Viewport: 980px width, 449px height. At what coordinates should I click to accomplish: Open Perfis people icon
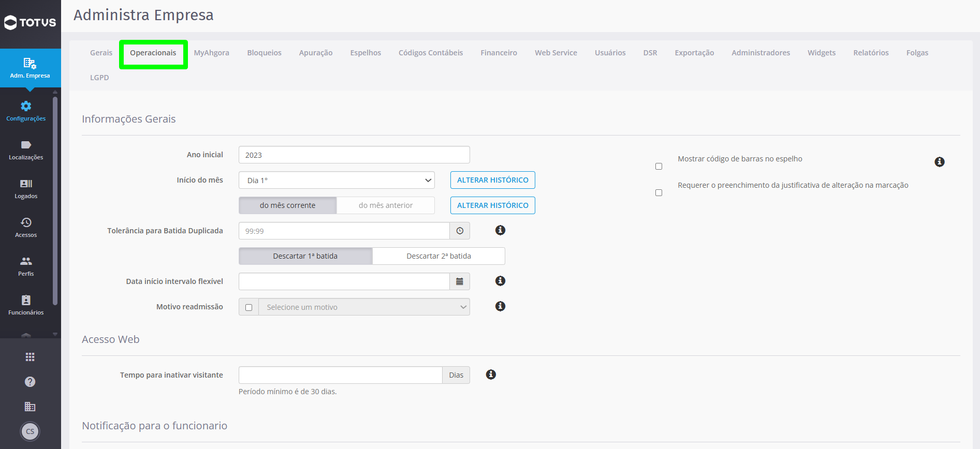pyautogui.click(x=26, y=261)
